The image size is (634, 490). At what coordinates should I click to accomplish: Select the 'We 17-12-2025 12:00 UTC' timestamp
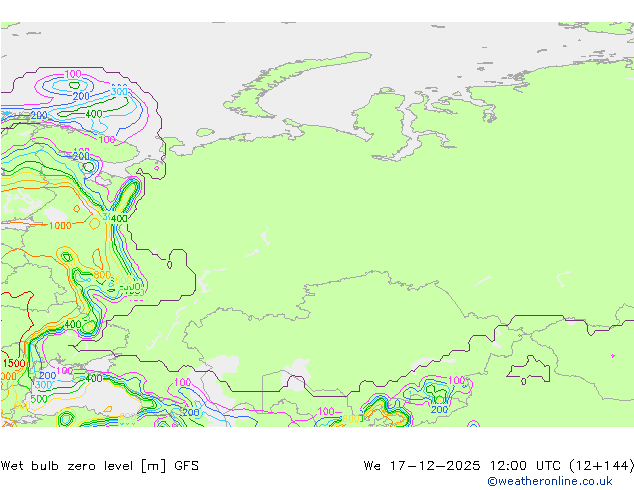pos(464,466)
